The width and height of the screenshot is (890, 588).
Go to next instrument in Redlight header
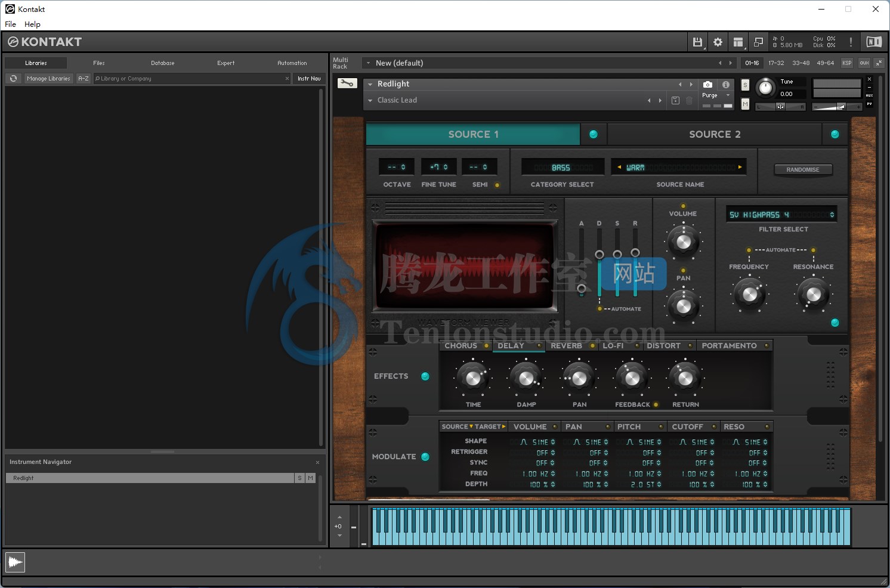(x=691, y=84)
